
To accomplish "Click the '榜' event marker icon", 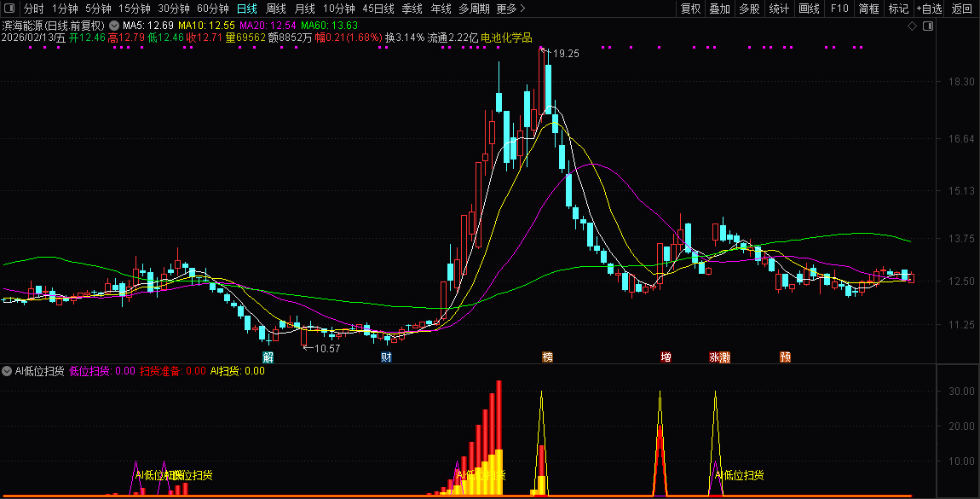I will 547,357.
